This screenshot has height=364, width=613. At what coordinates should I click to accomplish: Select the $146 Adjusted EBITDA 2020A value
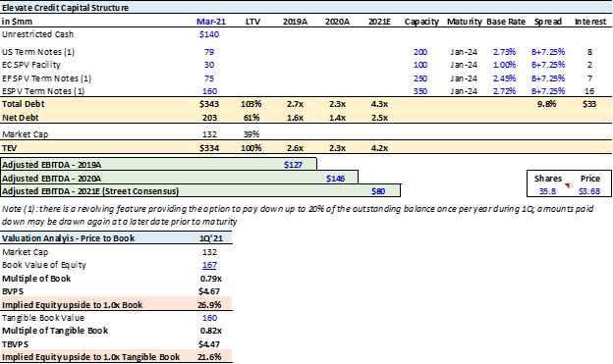(335, 179)
